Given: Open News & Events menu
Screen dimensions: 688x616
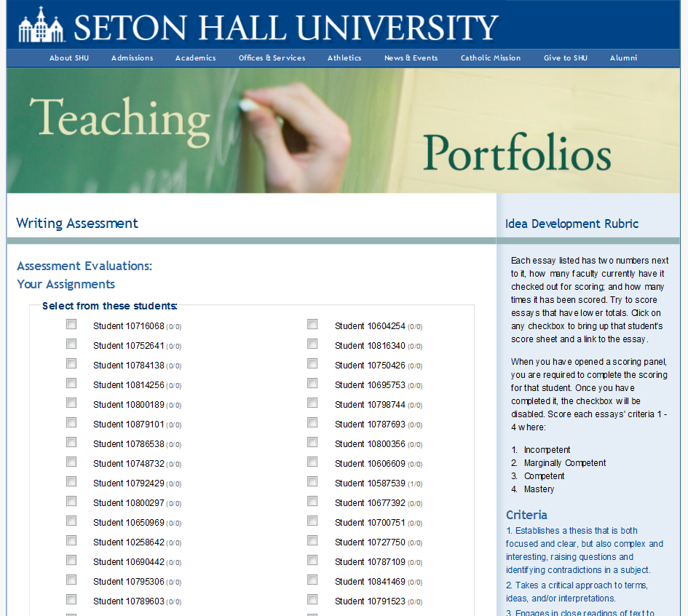Looking at the screenshot, I should click(x=411, y=58).
